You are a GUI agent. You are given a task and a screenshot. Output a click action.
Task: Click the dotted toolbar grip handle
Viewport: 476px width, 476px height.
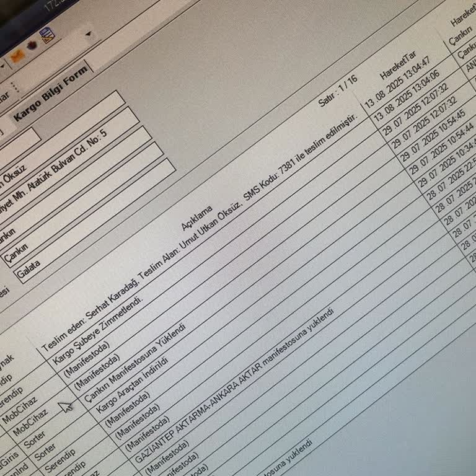point(15,87)
